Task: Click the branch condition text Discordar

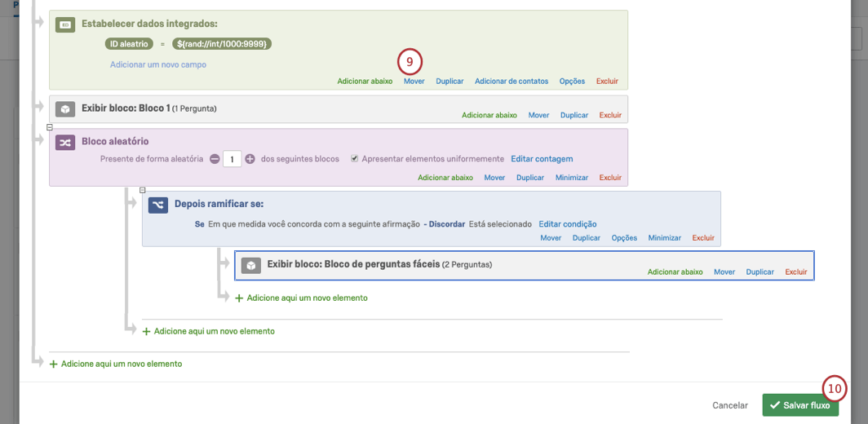Action: click(446, 224)
